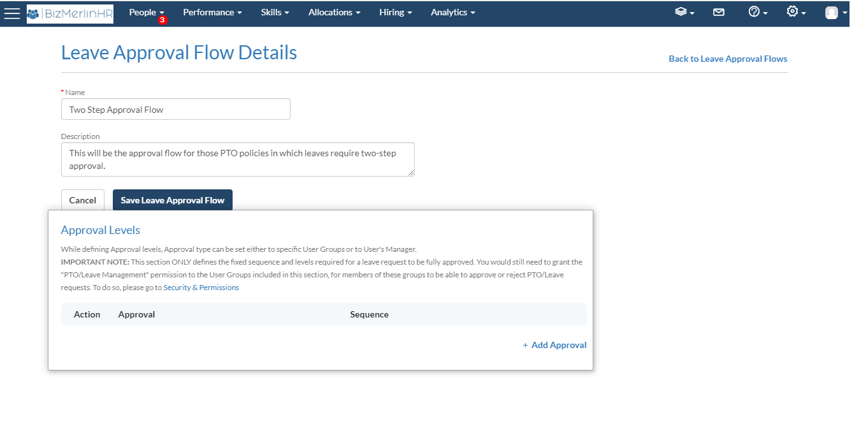
Task: Check messages via the envelope icon
Action: pyautogui.click(x=719, y=11)
